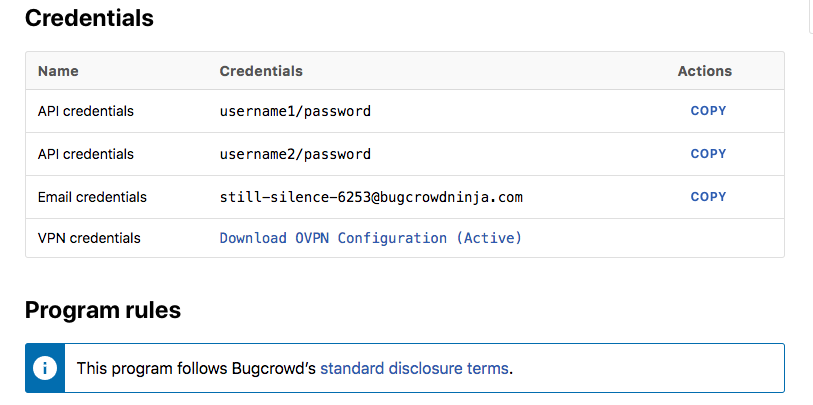Click the Name column header
813x405 pixels.
(x=58, y=71)
